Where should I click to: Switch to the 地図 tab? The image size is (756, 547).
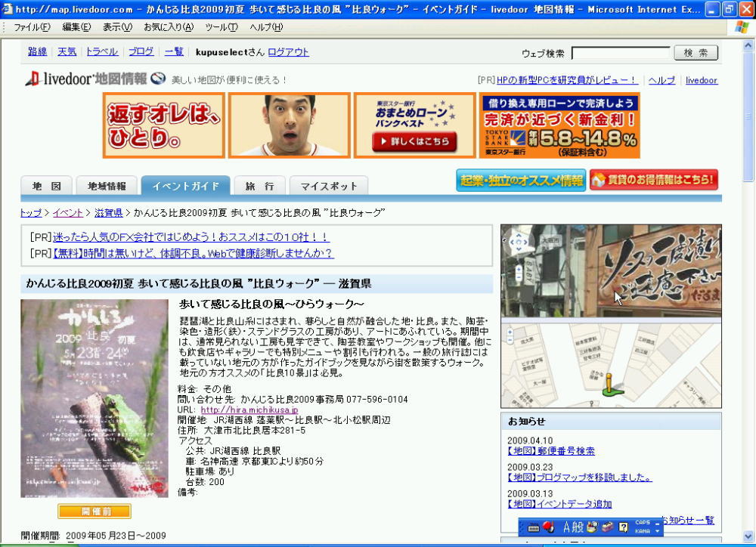(46, 186)
